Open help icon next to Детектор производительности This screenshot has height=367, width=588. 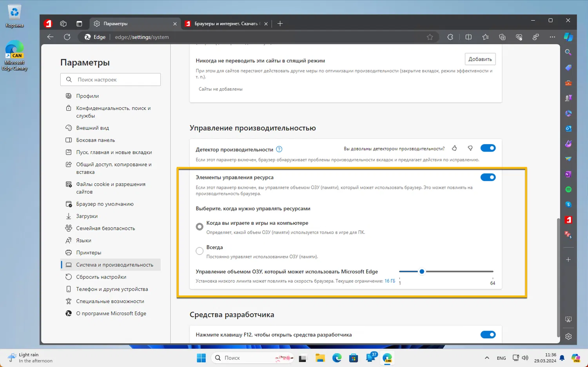tap(279, 149)
